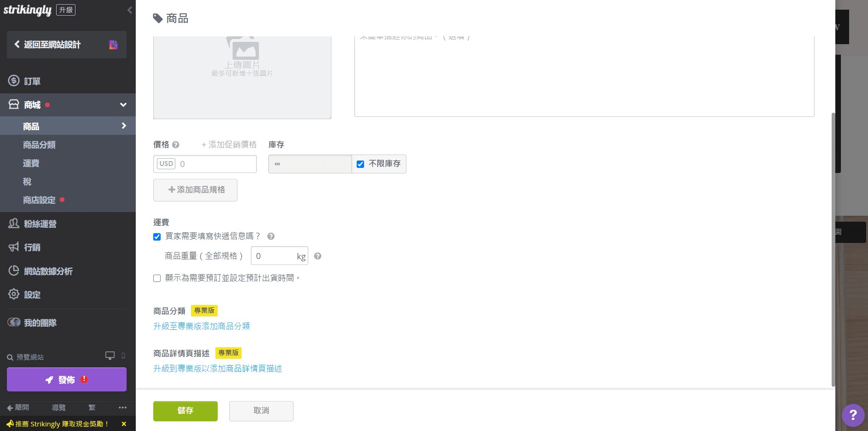This screenshot has height=431, width=868.
Task: Select the 導覽 menu item
Action: click(x=58, y=408)
